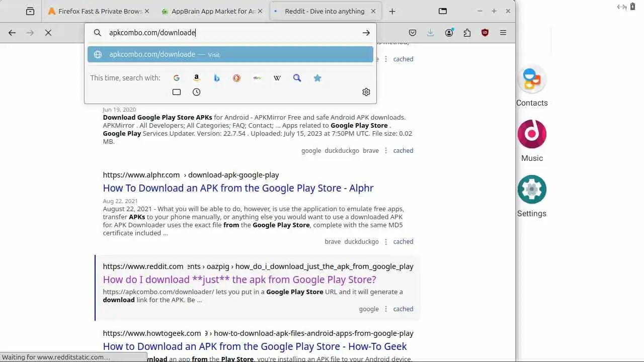Search within open Tabs
The image size is (644, 362).
[177, 92]
